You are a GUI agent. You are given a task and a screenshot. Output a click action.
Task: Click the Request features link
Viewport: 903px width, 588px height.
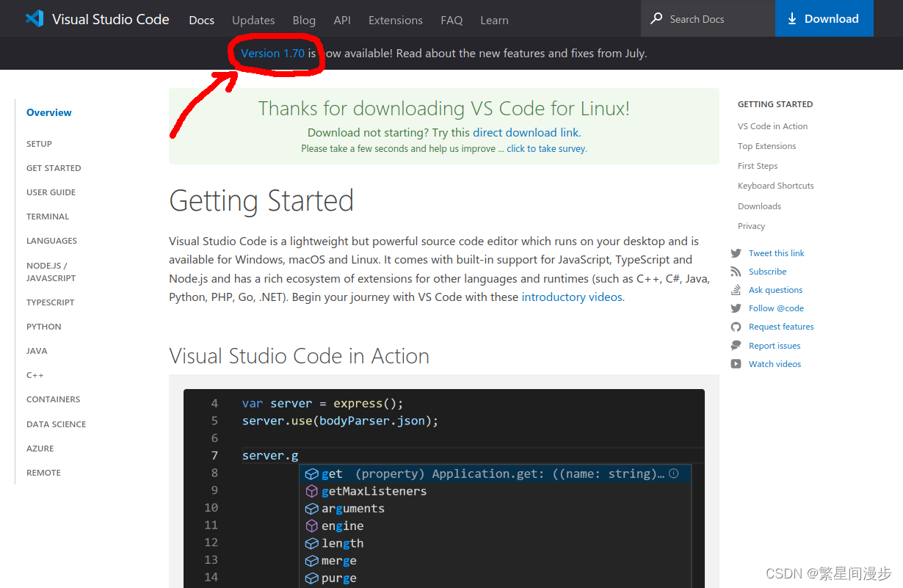(x=781, y=327)
